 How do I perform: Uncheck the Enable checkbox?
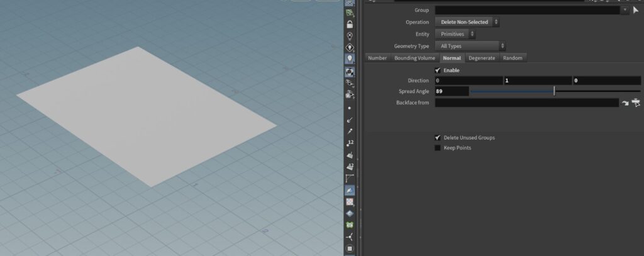click(438, 70)
